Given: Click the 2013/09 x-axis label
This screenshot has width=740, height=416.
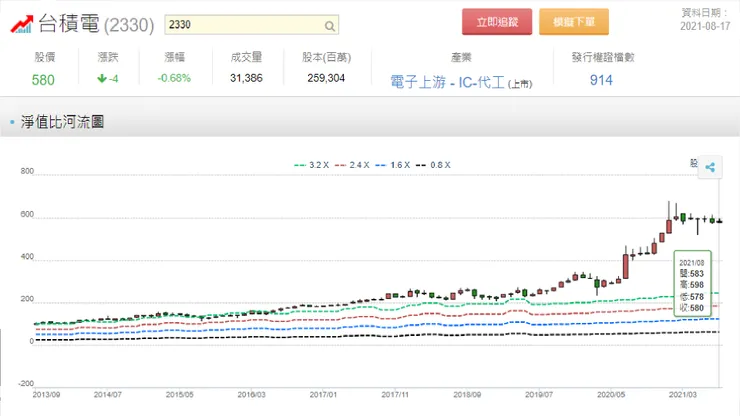Looking at the screenshot, I should click(x=46, y=394).
